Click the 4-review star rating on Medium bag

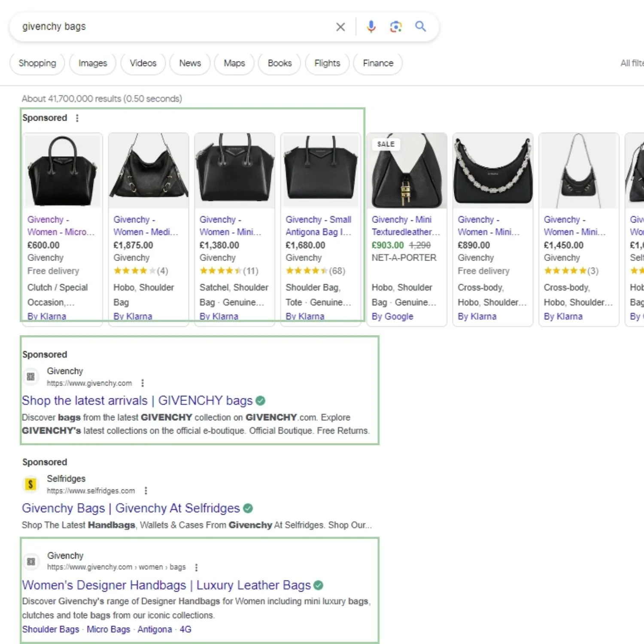tap(140, 271)
